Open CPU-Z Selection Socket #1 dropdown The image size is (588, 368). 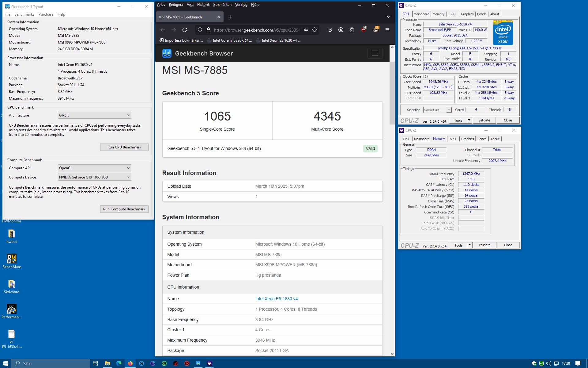pyautogui.click(x=437, y=110)
